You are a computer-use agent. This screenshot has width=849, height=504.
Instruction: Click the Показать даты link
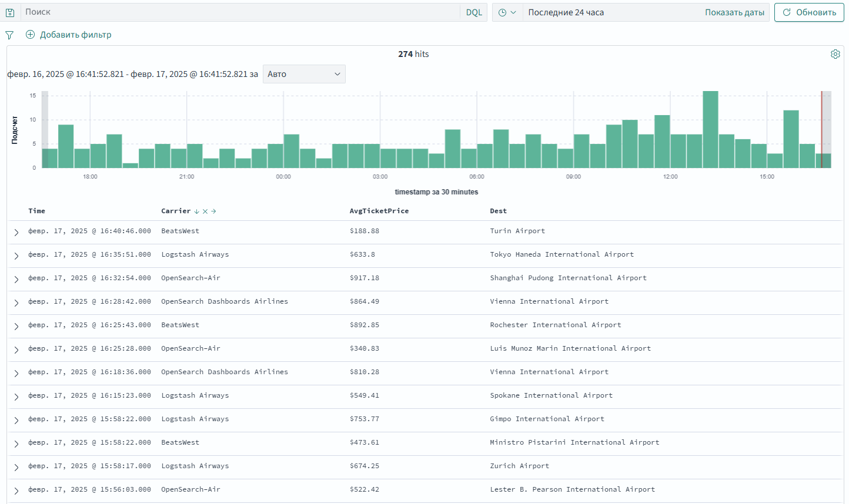pos(734,12)
